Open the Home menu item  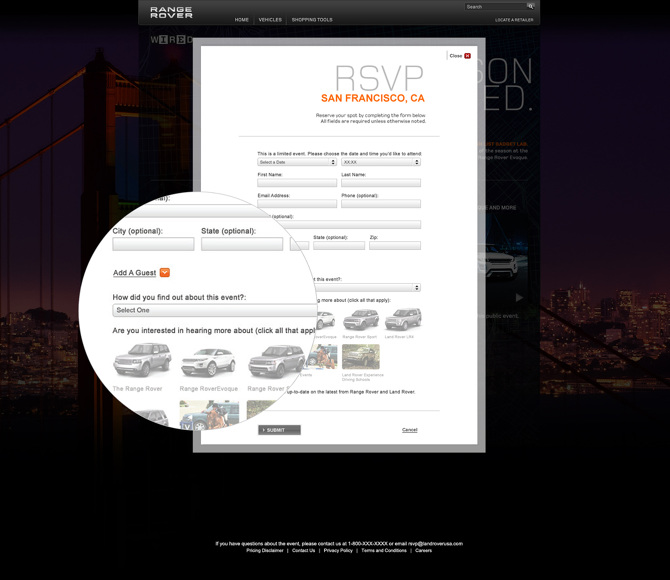pyautogui.click(x=242, y=19)
